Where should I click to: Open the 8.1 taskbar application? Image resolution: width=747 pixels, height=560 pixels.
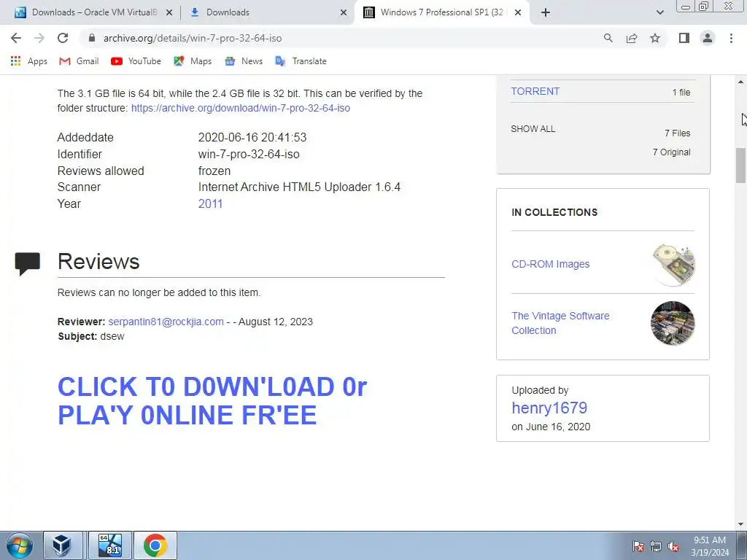(x=109, y=545)
